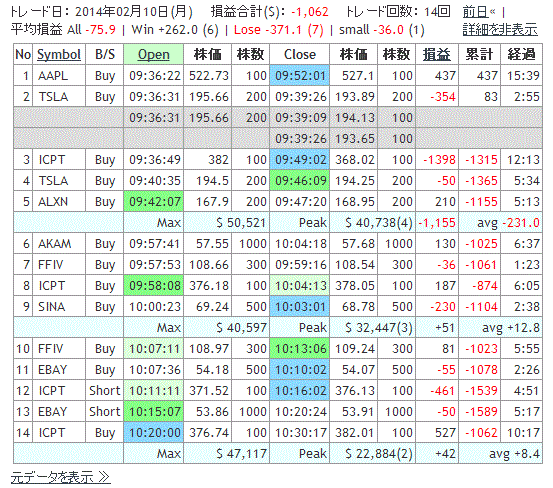Click close time 09:46:09 cell
Viewport: 553px width, 488px height.
300,181
